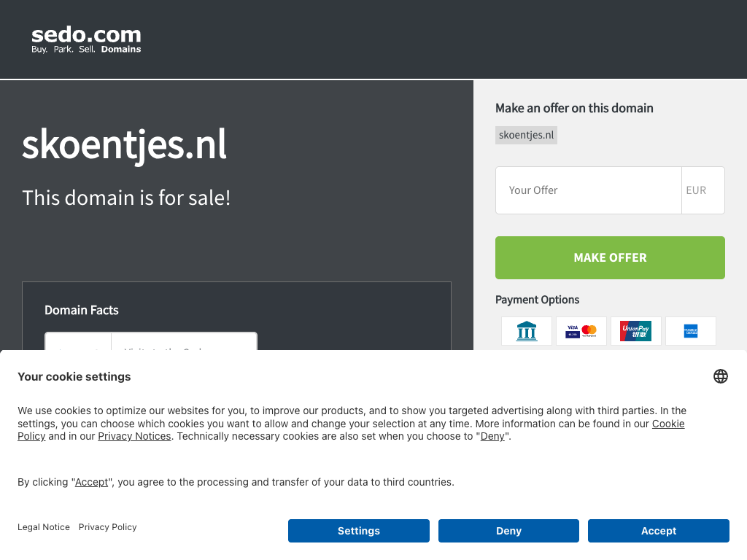Click the quoted "Deny" text link

(492, 436)
